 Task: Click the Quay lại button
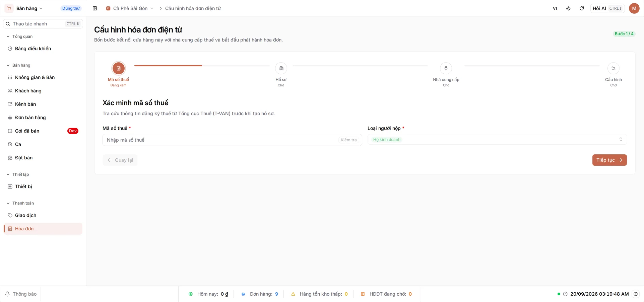point(120,160)
